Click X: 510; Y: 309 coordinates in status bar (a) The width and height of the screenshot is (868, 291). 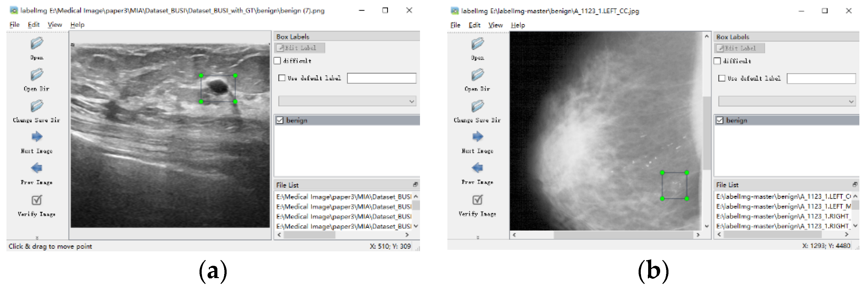(390, 246)
